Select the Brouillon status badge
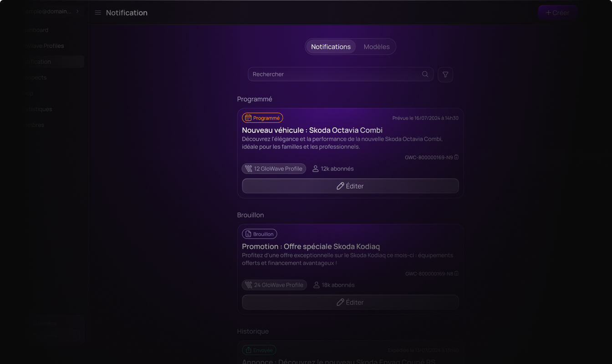This screenshot has width=612, height=364. [259, 233]
